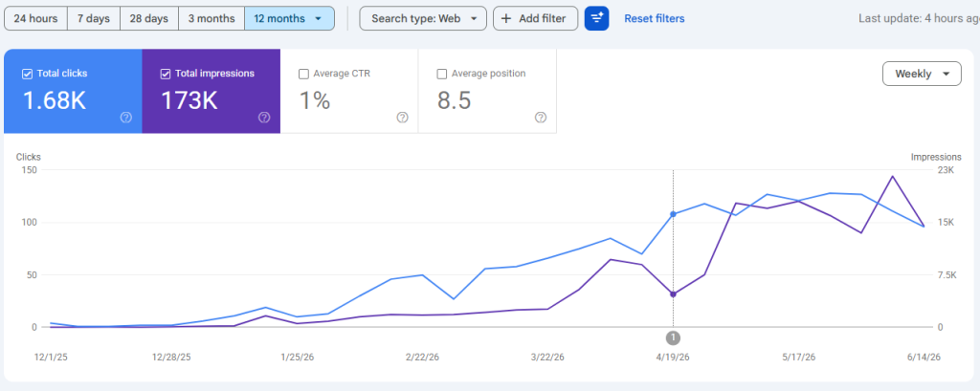Open help icon on Total clicks card
Image resolution: width=980 pixels, height=391 pixels.
pos(126,118)
